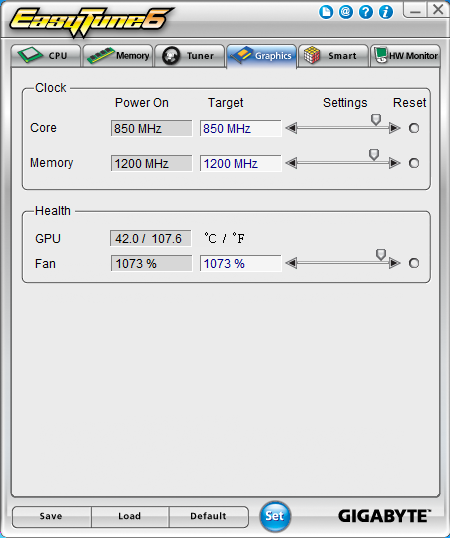Select the Memory reset radio button

(x=414, y=163)
